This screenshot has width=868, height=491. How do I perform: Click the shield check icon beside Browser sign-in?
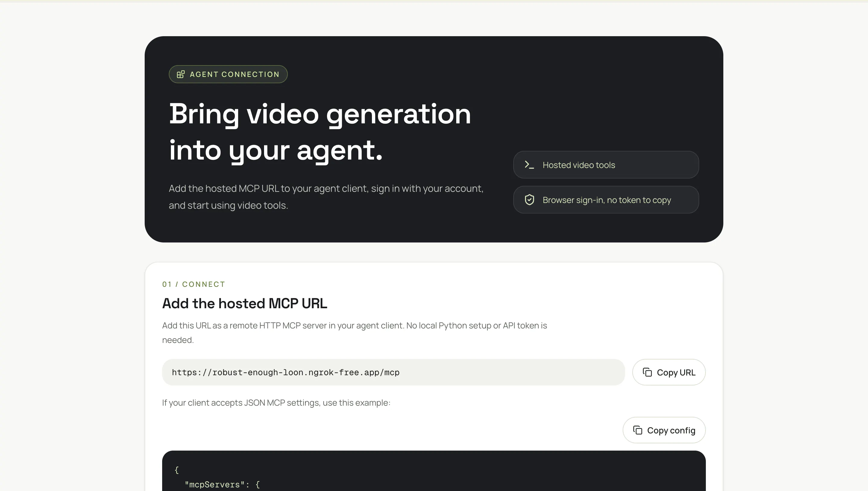(529, 200)
